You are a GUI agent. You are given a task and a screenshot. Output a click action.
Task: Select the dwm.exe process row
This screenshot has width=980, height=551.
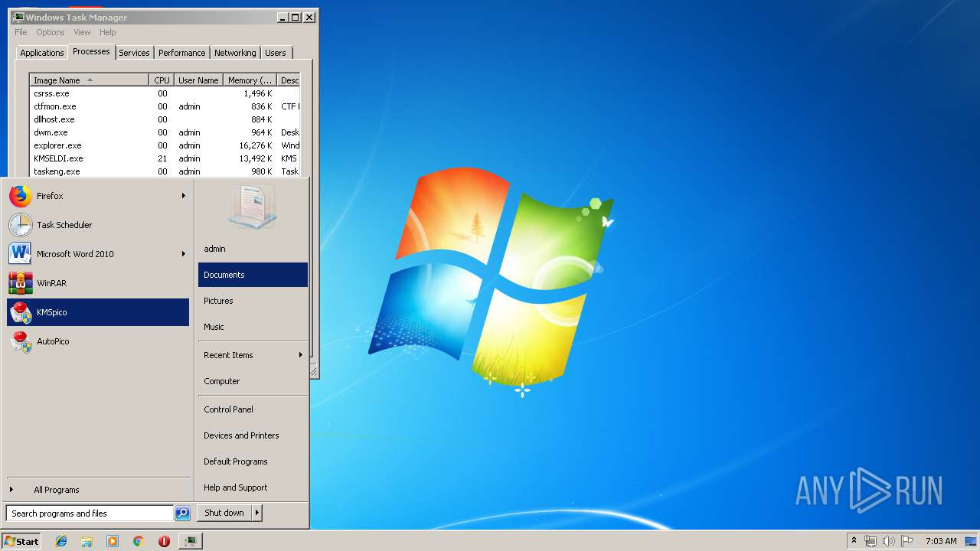pos(165,132)
